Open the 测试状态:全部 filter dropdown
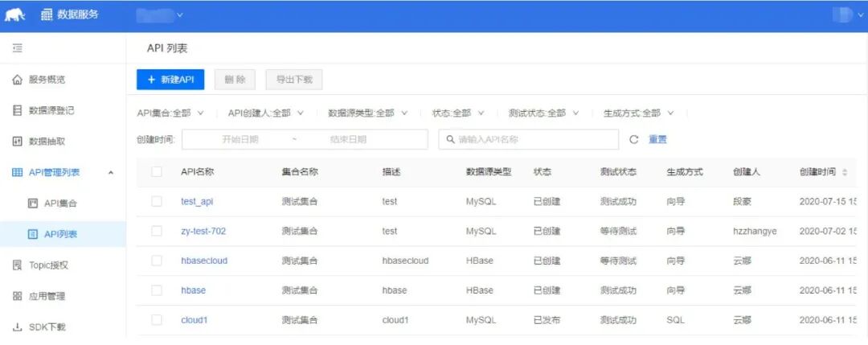The image size is (868, 345). point(543,113)
